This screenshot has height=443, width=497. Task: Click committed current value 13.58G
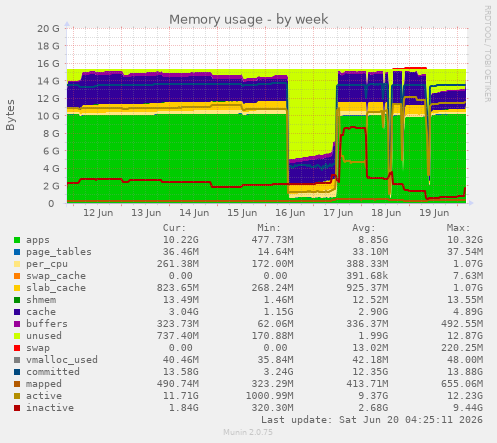coord(181,372)
